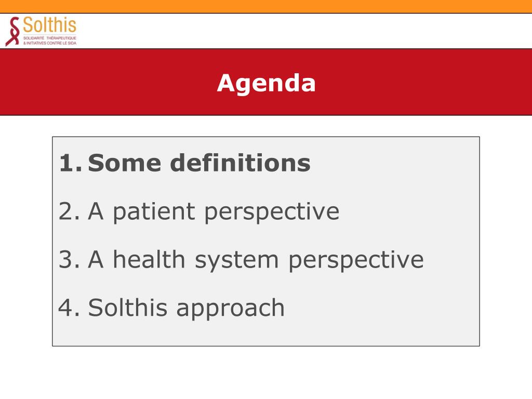Open the 'Solthis approach' agenda item
Image resolution: width=532 pixels, height=399 pixels.
(x=187, y=309)
